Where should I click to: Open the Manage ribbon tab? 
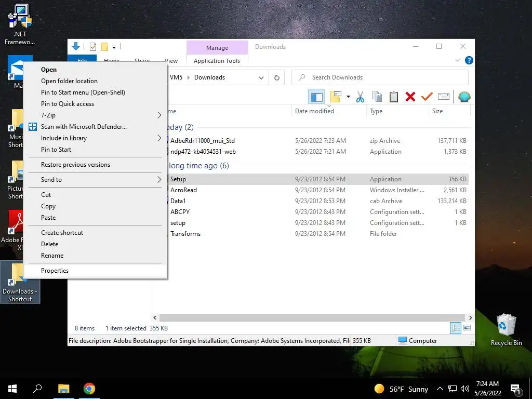point(217,48)
